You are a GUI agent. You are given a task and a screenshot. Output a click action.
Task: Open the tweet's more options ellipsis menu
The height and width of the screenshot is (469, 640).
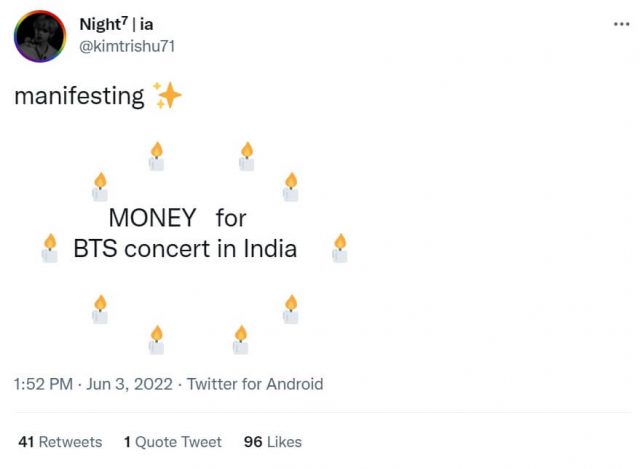[x=621, y=24]
